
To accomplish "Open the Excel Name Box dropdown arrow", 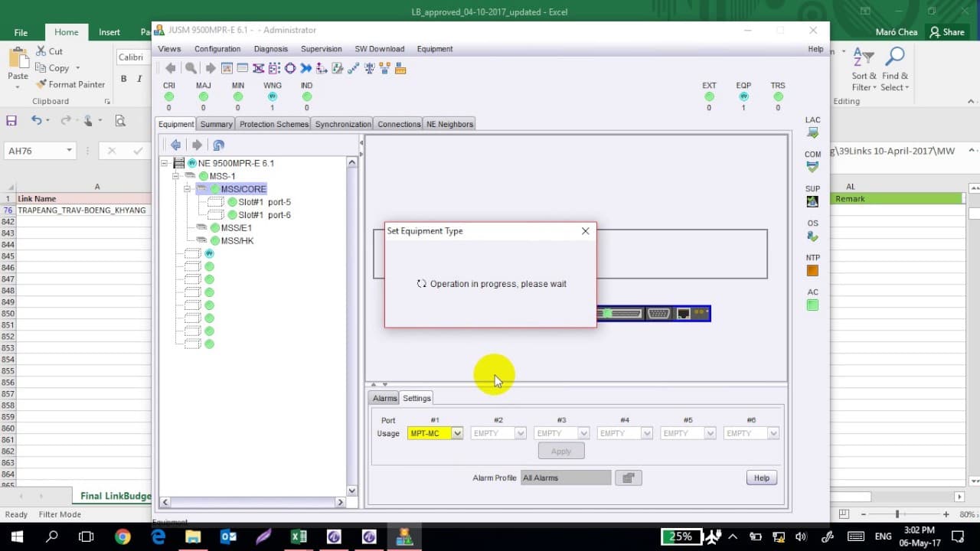I will click(69, 151).
